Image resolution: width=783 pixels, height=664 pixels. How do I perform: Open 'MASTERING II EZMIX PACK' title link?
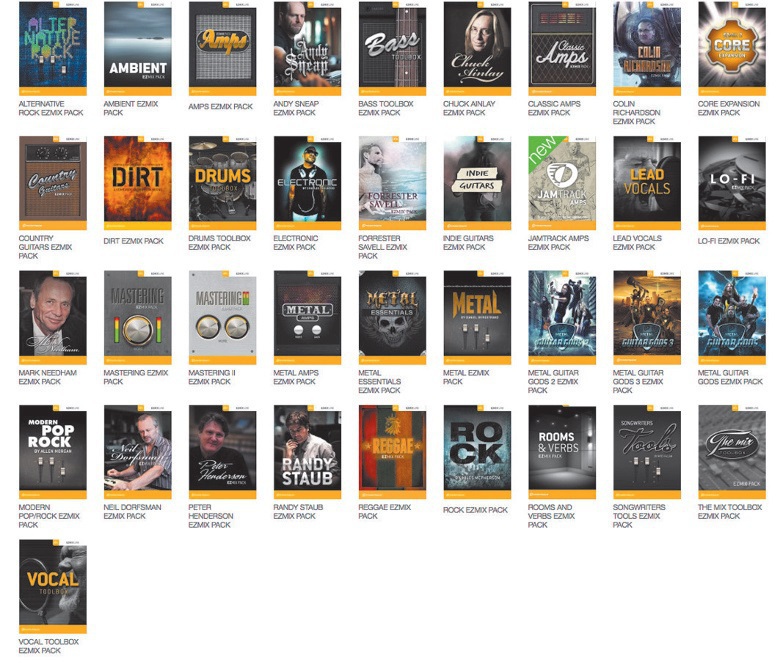[212, 377]
